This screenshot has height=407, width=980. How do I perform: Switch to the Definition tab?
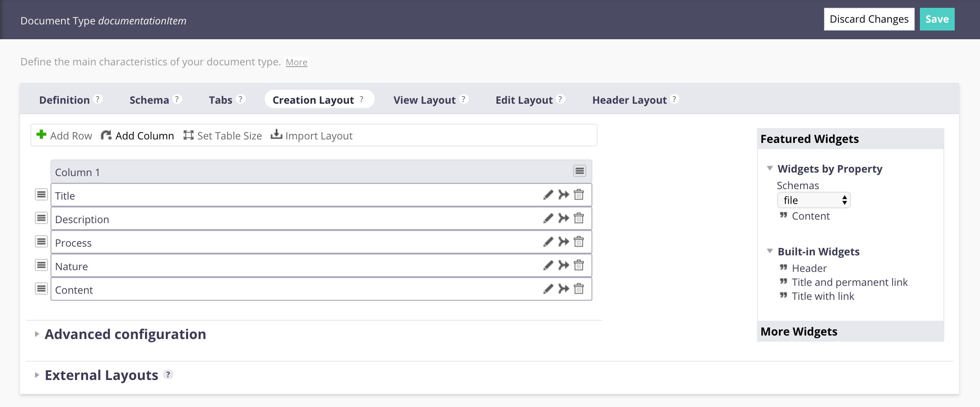(x=64, y=100)
